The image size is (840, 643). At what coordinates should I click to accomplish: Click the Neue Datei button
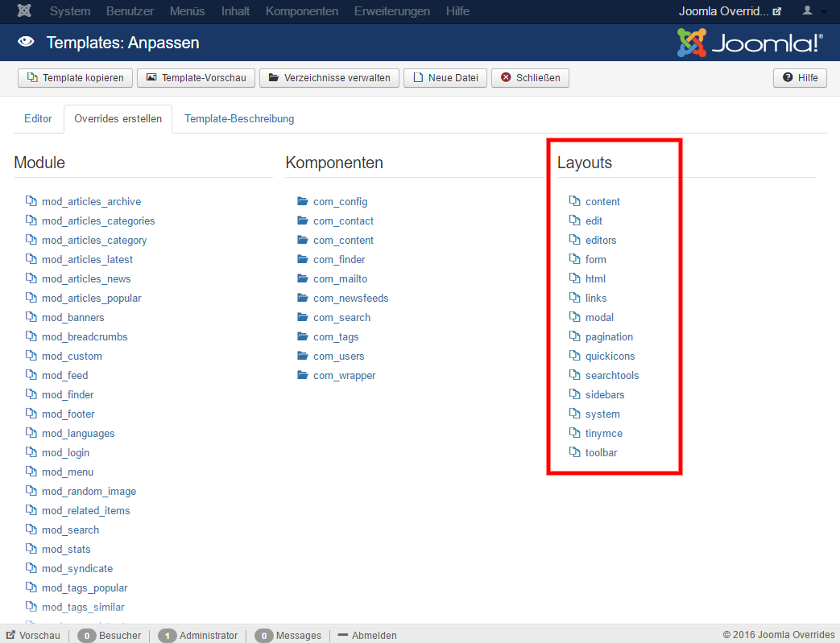[x=445, y=78]
